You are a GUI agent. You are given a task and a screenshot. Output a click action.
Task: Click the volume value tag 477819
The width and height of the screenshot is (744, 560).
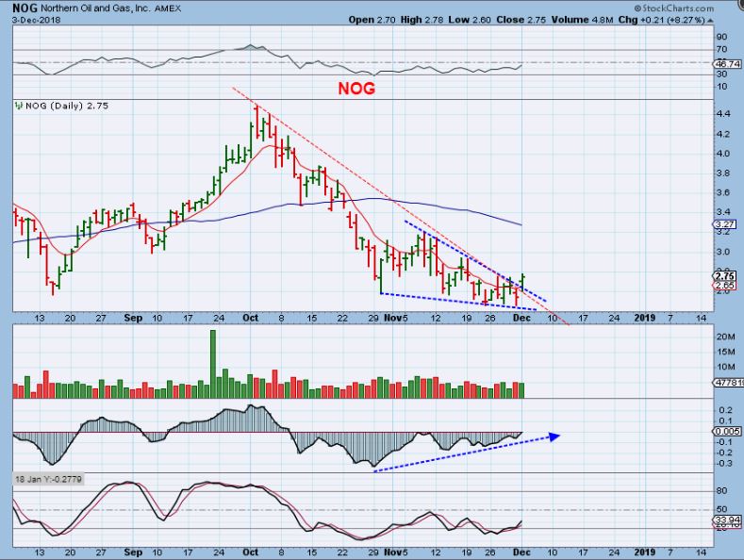[728, 382]
